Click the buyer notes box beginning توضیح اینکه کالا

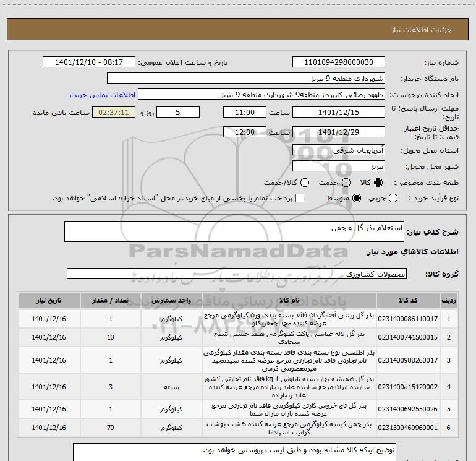[234, 452]
